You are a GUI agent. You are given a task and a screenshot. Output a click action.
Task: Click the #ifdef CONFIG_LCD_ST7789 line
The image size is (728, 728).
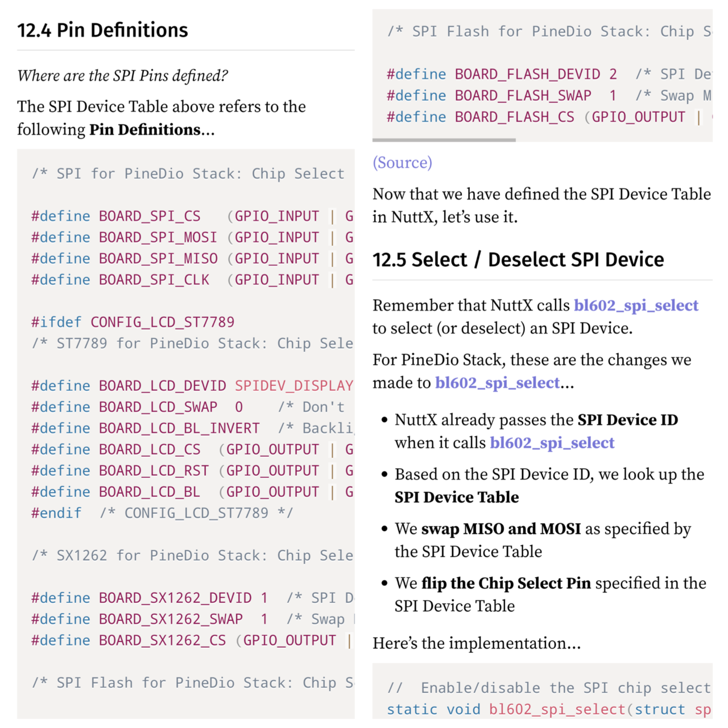[x=133, y=322]
